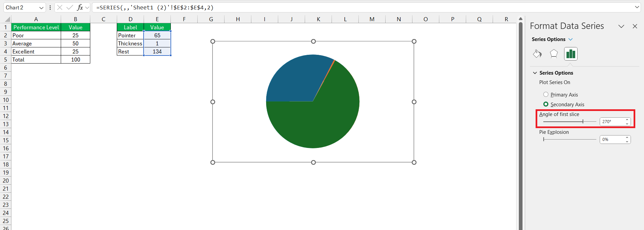644x230 pixels.
Task: Select the Series Options bar-chart icon
Action: [x=571, y=54]
